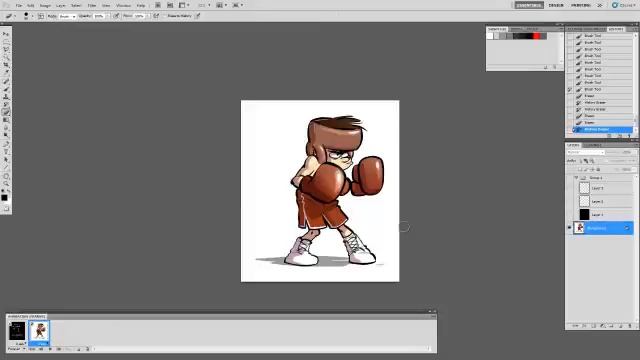Select the History Brush tool
Viewport: 640px width, 360px height.
tap(6, 105)
